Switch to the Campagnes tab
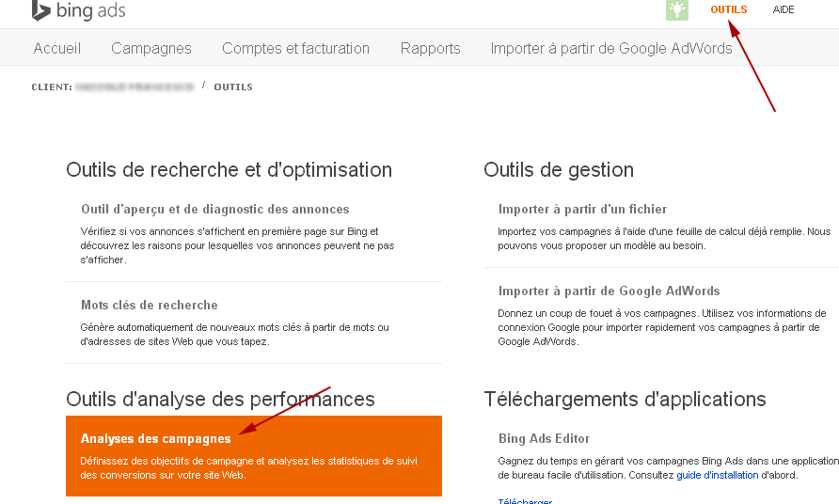This screenshot has height=504, width=839. [x=150, y=48]
